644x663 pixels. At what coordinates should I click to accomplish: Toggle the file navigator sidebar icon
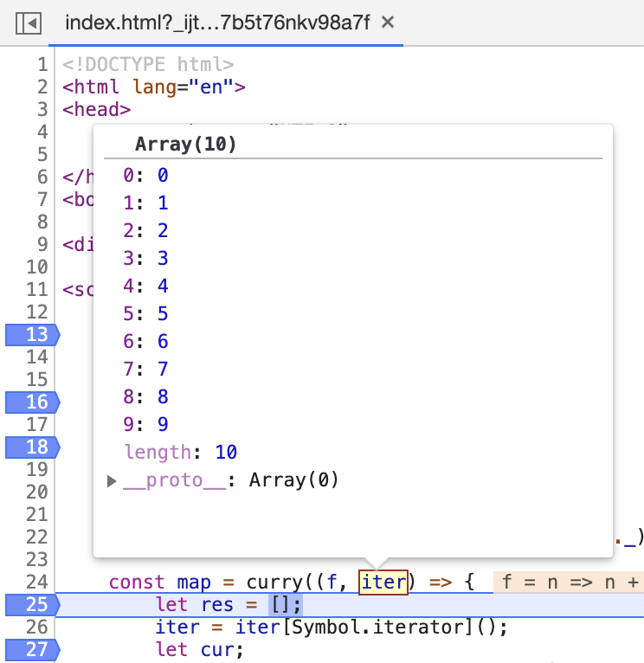click(29, 23)
